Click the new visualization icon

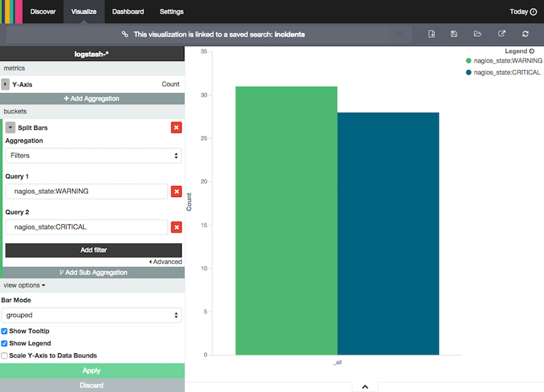click(x=432, y=34)
